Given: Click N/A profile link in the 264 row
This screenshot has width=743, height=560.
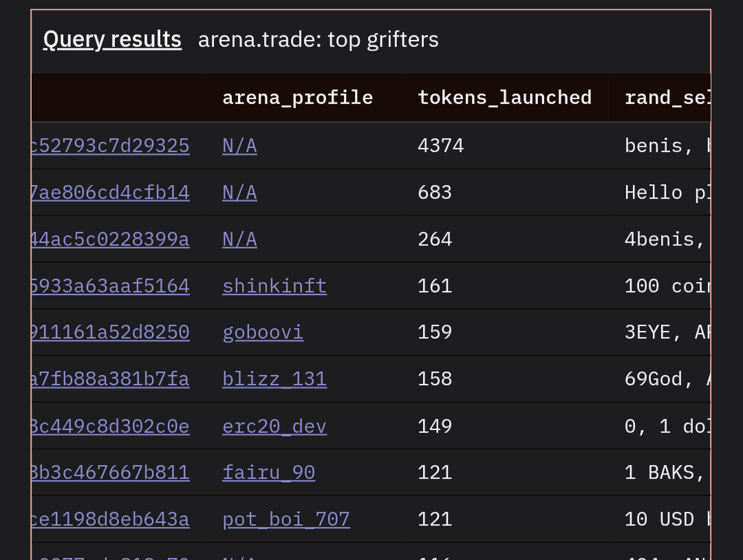Looking at the screenshot, I should (239, 239).
